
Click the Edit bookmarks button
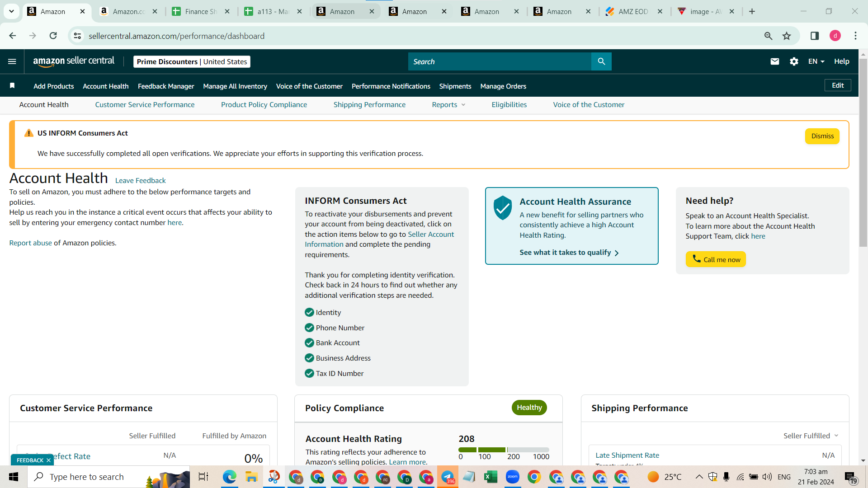pos(838,85)
